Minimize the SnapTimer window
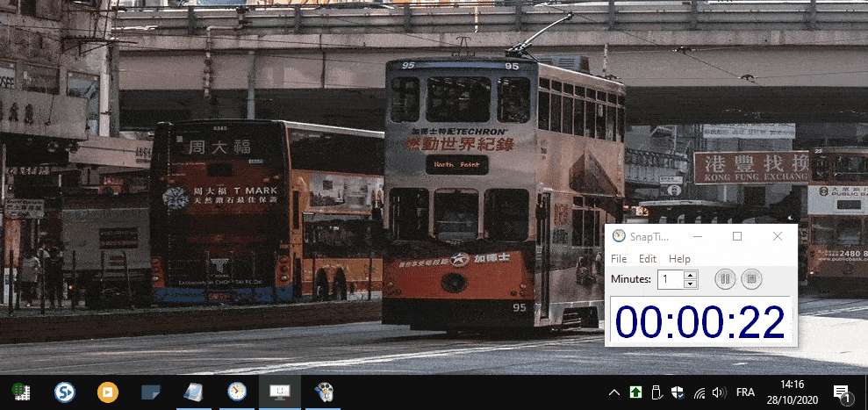 tap(698, 236)
